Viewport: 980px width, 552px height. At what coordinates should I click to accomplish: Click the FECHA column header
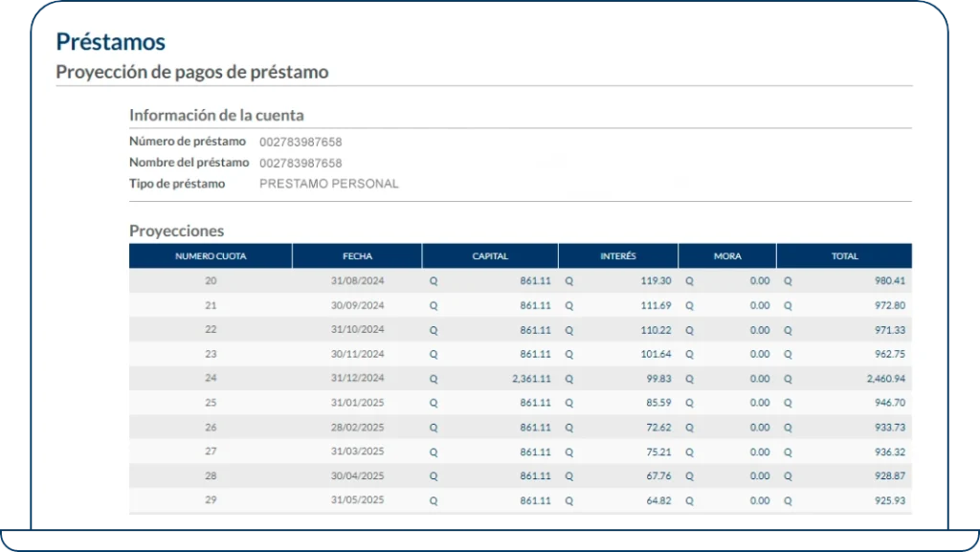(x=356, y=255)
